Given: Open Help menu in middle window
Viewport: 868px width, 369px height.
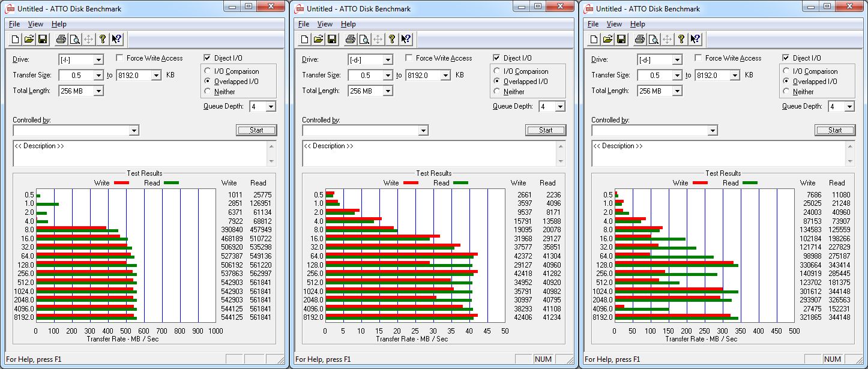Looking at the screenshot, I should 348,24.
